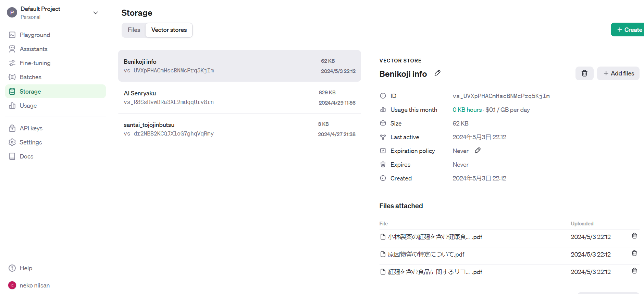The image size is (644, 294).
Task: Delete the 原因物質の特定について.pdf file
Action: [634, 253]
